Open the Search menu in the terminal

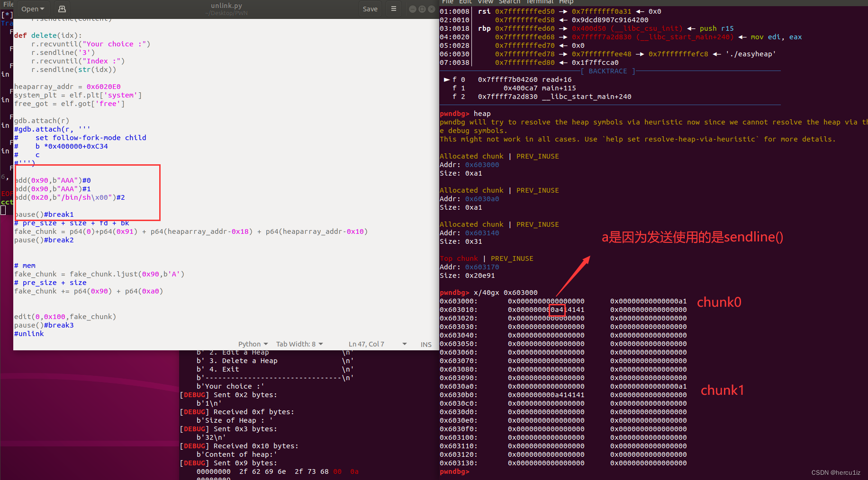coord(509,2)
